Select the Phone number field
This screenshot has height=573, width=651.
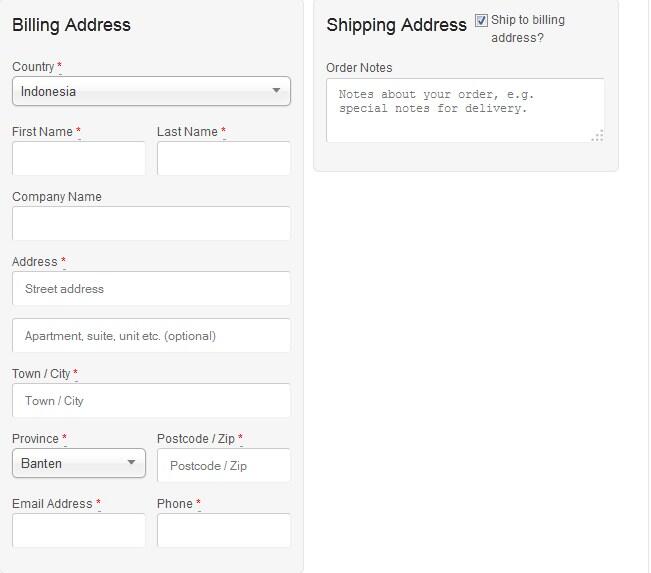[223, 530]
